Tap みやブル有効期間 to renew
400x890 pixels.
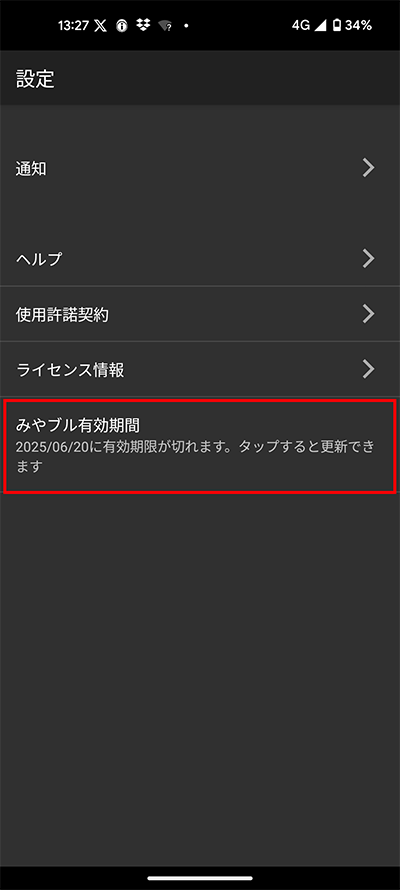pos(200,446)
